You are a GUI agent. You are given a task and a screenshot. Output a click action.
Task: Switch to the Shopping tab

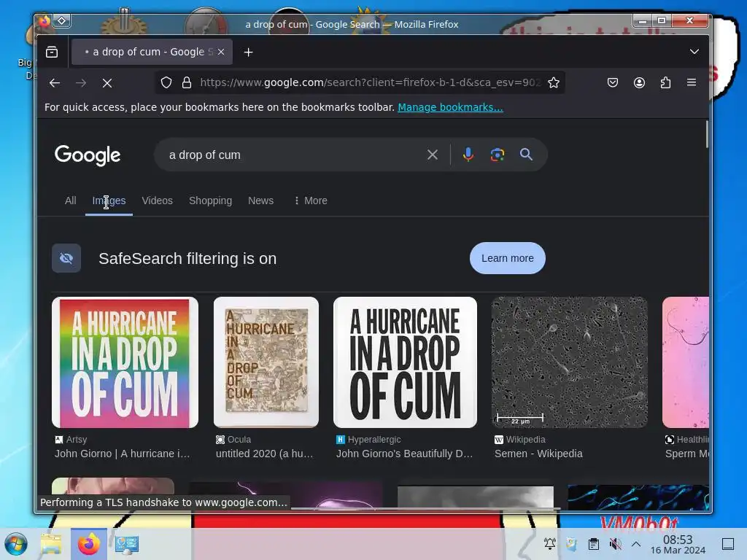coord(210,201)
